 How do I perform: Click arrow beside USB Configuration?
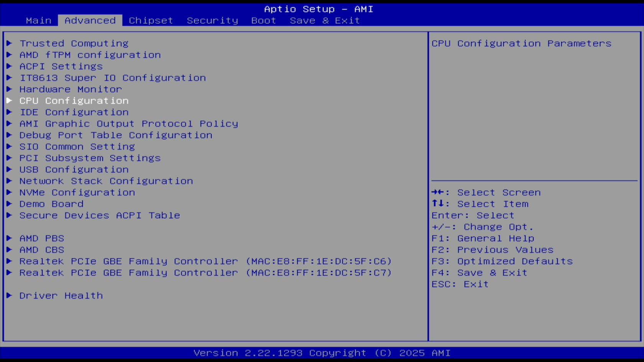[9, 169]
